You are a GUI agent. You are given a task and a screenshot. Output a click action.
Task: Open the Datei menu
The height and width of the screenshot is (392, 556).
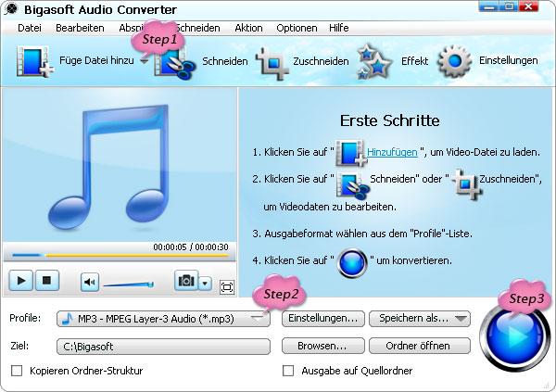click(x=30, y=28)
